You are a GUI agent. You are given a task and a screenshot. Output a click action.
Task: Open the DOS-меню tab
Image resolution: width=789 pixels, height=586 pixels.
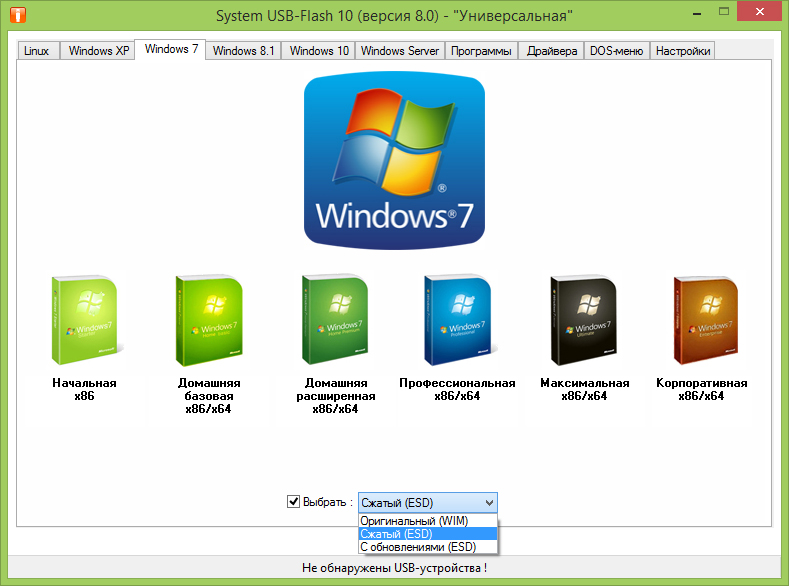click(617, 51)
